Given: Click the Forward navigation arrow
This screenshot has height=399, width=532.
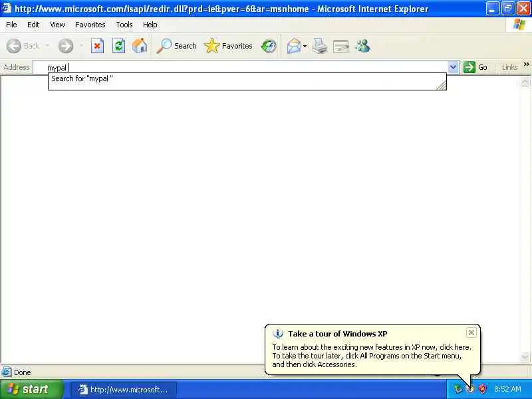Looking at the screenshot, I should pos(65,46).
